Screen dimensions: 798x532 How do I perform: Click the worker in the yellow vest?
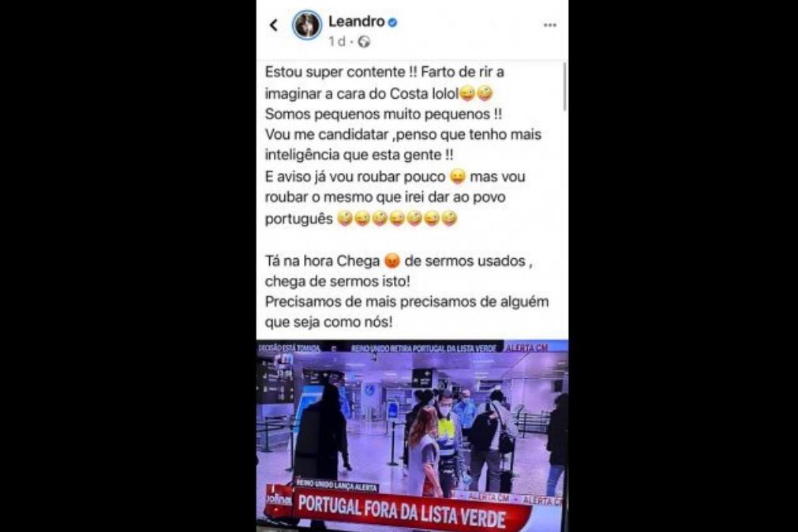(x=446, y=439)
